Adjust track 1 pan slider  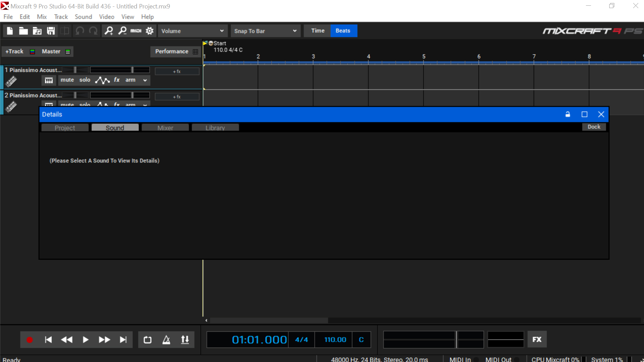pos(75,70)
